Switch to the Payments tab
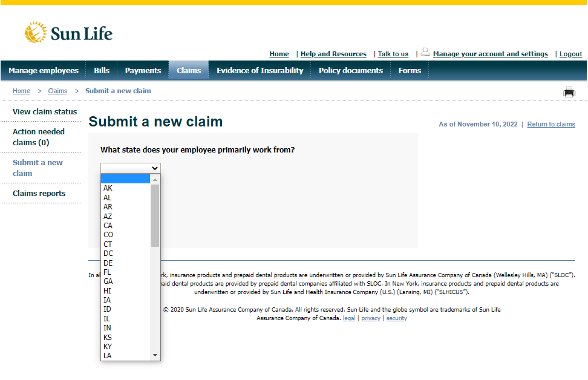588x380 pixels. point(143,70)
